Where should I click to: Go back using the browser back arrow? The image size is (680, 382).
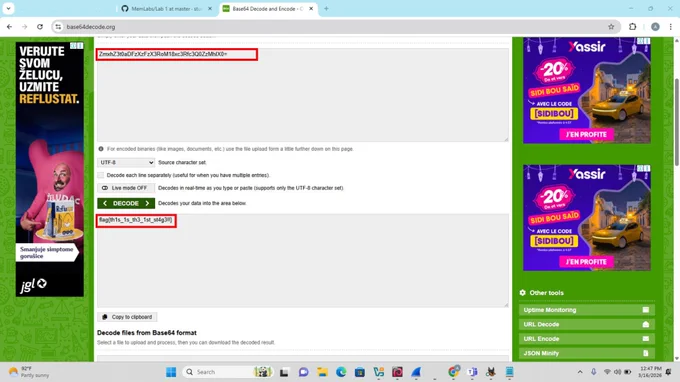[x=10, y=27]
